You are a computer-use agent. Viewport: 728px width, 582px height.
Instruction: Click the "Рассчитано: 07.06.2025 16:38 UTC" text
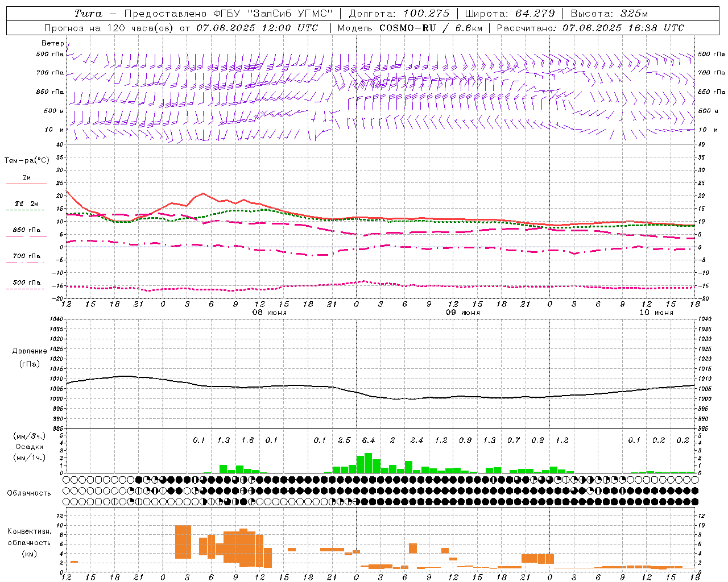point(590,28)
